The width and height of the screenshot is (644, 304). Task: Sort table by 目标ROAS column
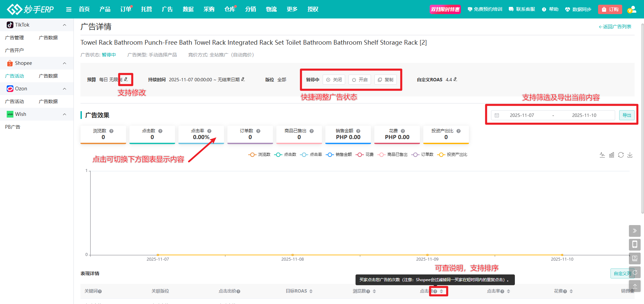[311, 291]
